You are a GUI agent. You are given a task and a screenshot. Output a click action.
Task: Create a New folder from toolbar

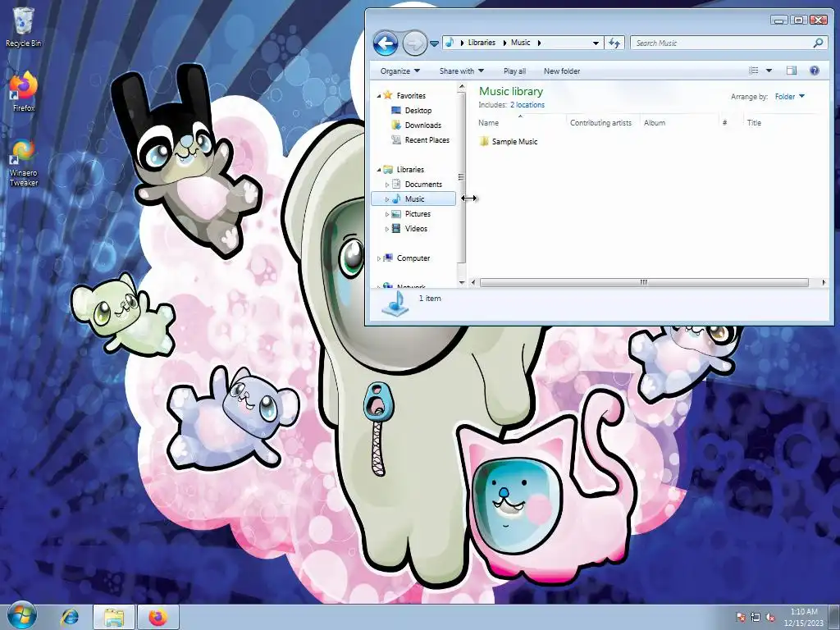[x=561, y=71]
